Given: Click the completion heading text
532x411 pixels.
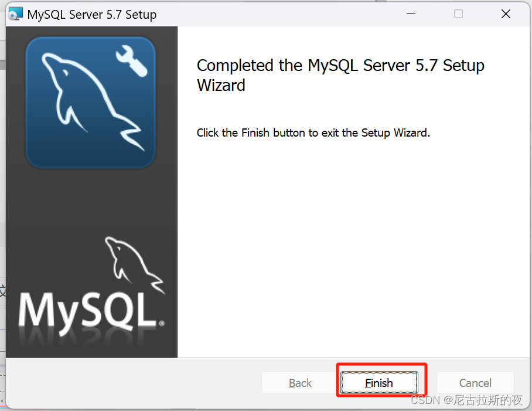Looking at the screenshot, I should point(340,75).
